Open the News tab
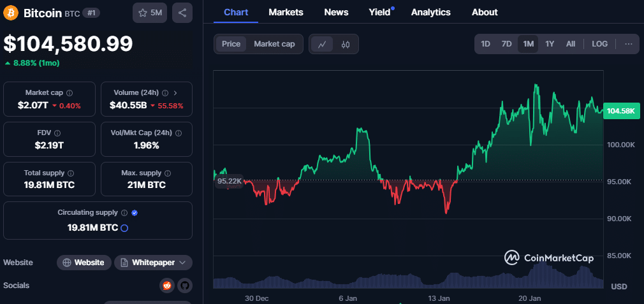This screenshot has width=644, height=304. [x=336, y=12]
